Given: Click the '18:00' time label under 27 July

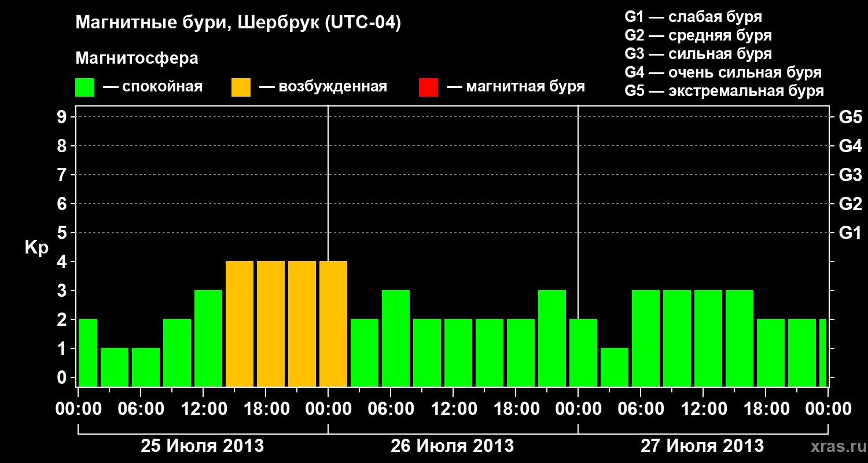Looking at the screenshot, I should coord(766,409).
